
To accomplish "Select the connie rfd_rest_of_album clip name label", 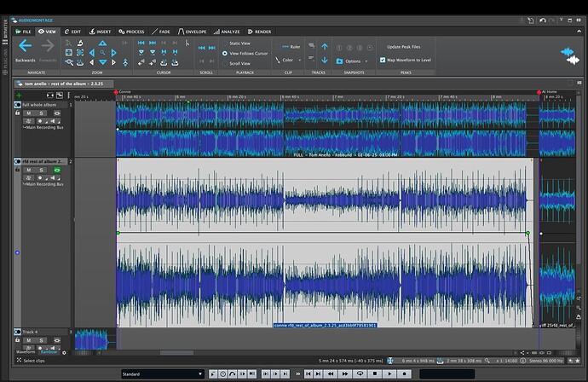I will click(325, 326).
